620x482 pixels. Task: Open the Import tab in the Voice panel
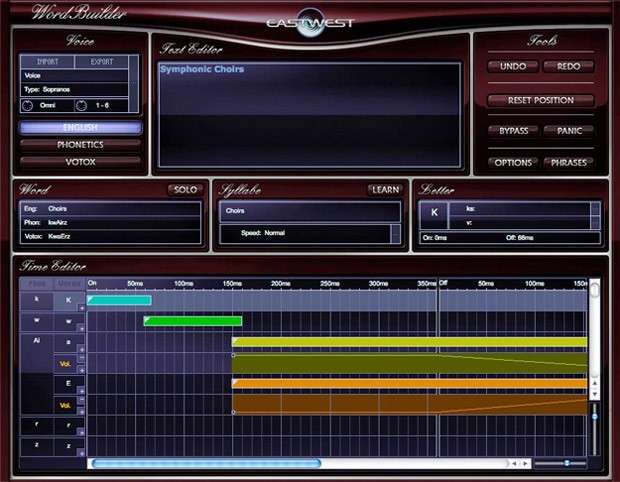[47, 62]
